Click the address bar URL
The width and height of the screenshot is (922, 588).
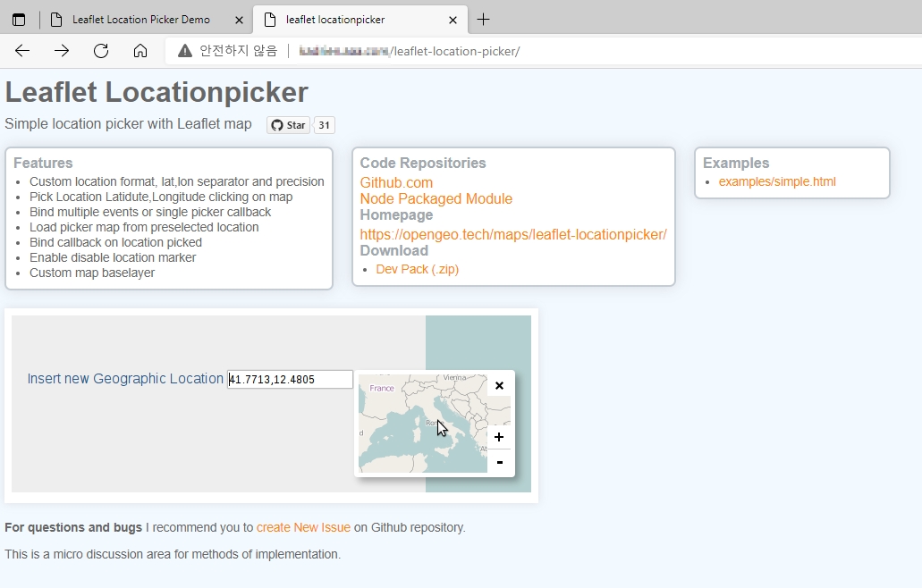click(x=410, y=51)
